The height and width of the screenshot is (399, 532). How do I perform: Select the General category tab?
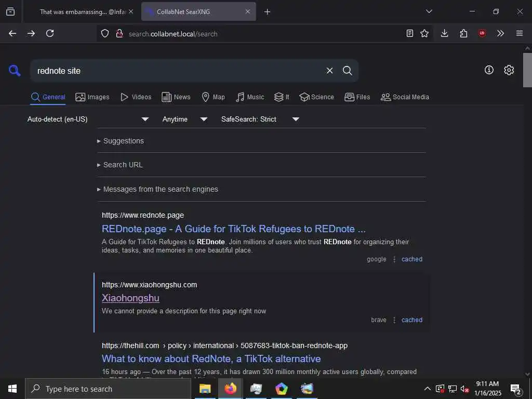click(48, 97)
